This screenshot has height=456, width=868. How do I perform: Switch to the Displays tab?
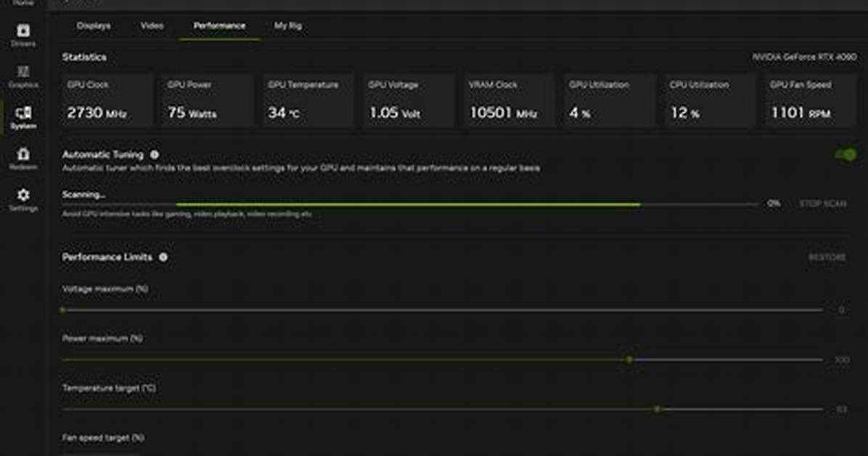click(94, 25)
